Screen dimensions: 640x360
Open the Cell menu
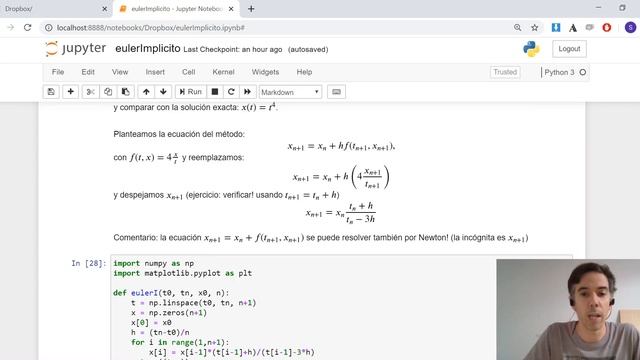pyautogui.click(x=188, y=72)
